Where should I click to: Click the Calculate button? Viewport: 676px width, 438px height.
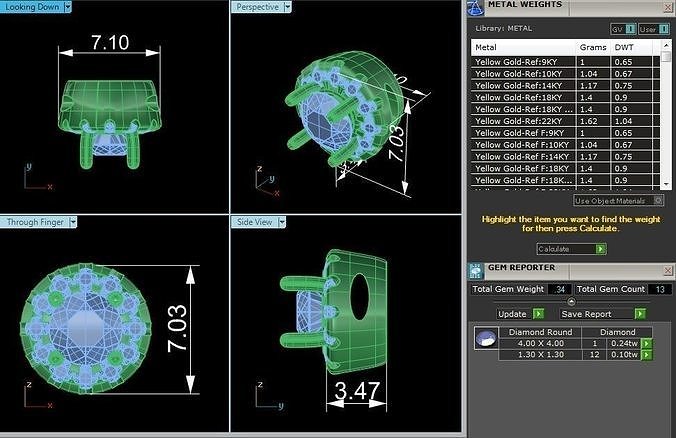pyautogui.click(x=571, y=249)
